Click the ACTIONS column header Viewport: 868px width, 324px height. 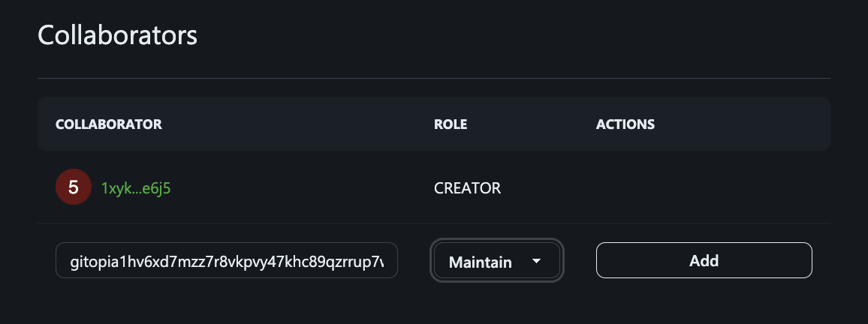(x=625, y=124)
